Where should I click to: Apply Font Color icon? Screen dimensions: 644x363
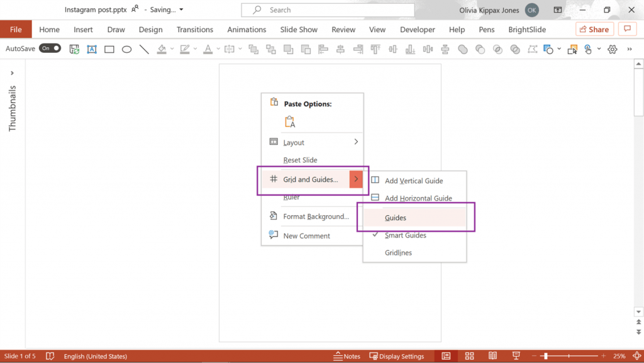point(208,49)
